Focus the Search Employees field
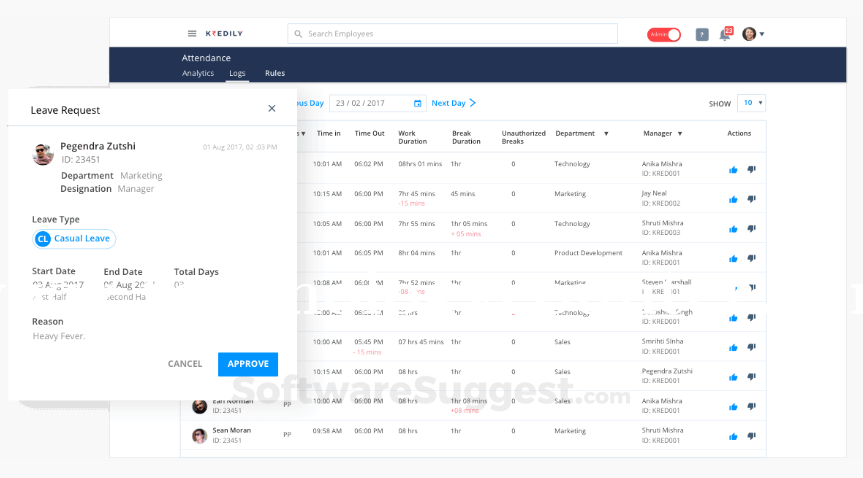 point(452,34)
